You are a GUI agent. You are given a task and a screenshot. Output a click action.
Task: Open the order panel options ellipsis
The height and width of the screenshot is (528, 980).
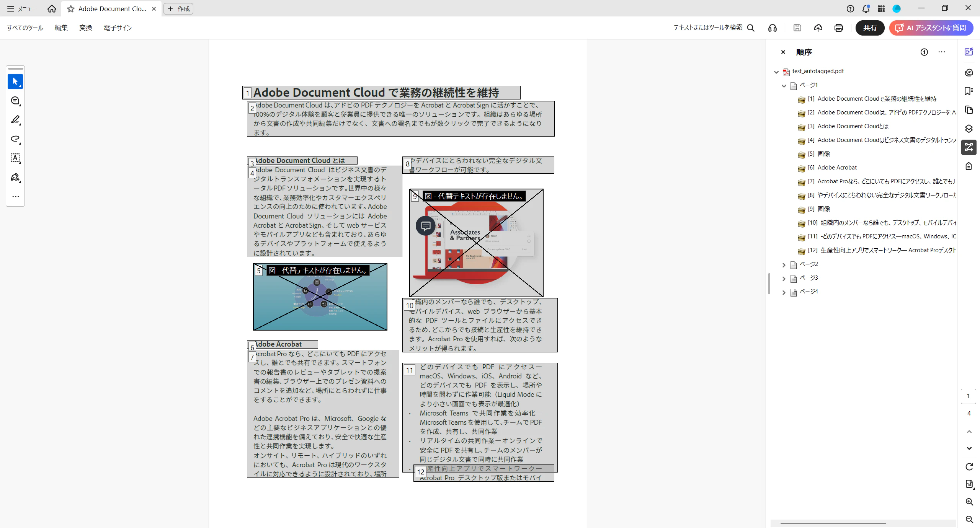click(942, 52)
